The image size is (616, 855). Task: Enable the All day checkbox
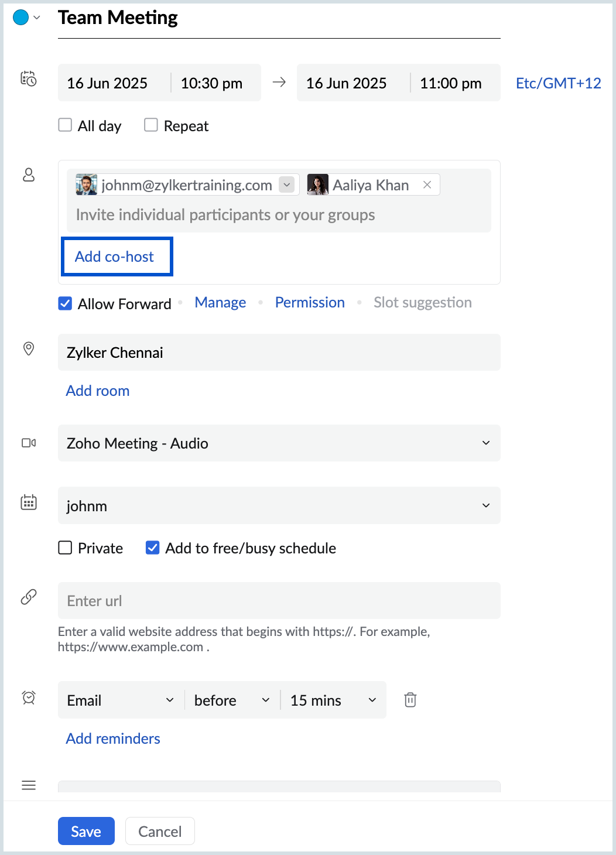(x=65, y=125)
